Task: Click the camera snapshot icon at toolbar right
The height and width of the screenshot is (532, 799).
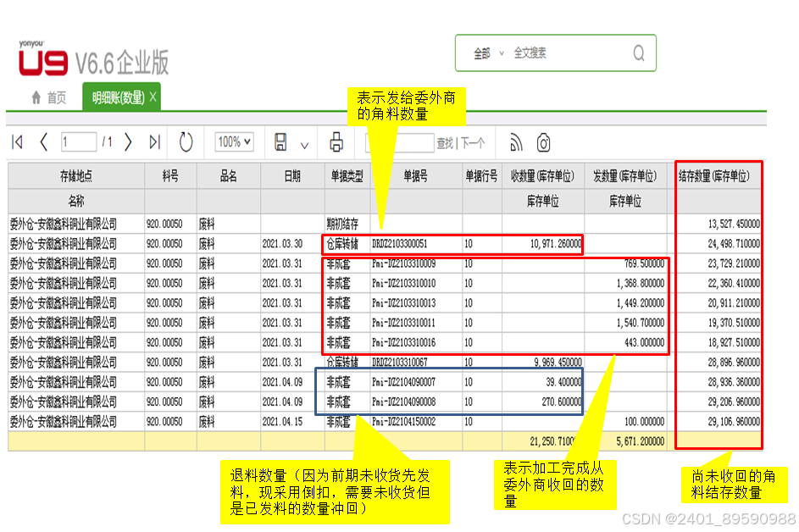Action: click(x=544, y=141)
